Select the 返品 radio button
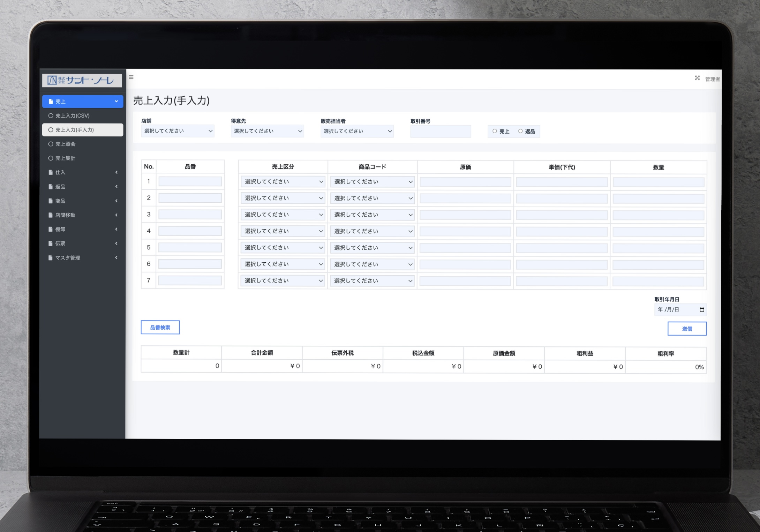The height and width of the screenshot is (532, 760). (520, 131)
